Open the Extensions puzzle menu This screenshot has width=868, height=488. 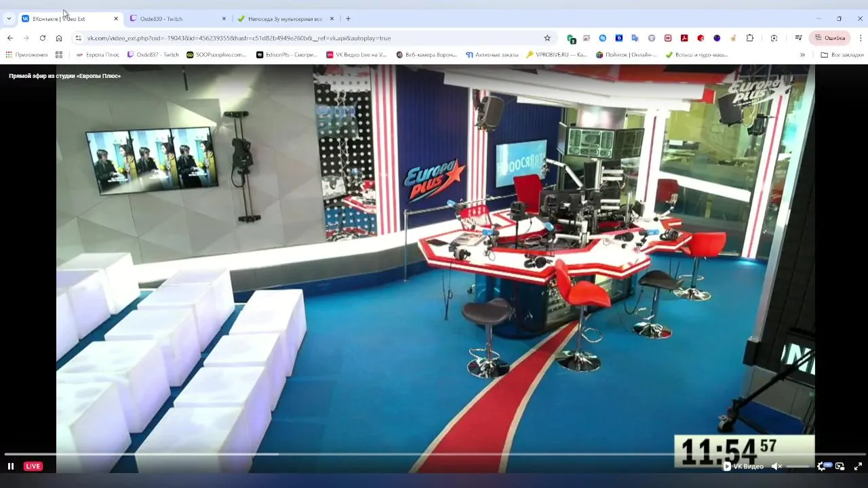(x=750, y=38)
